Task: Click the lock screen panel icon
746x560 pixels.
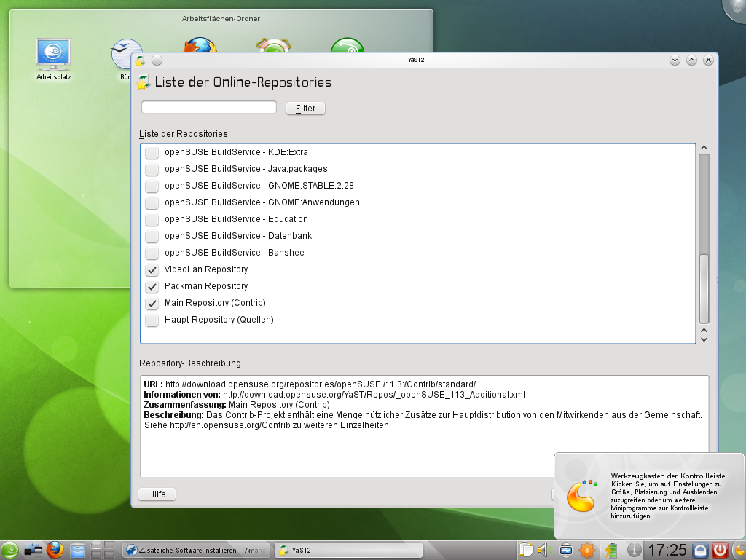Action: tap(700, 550)
